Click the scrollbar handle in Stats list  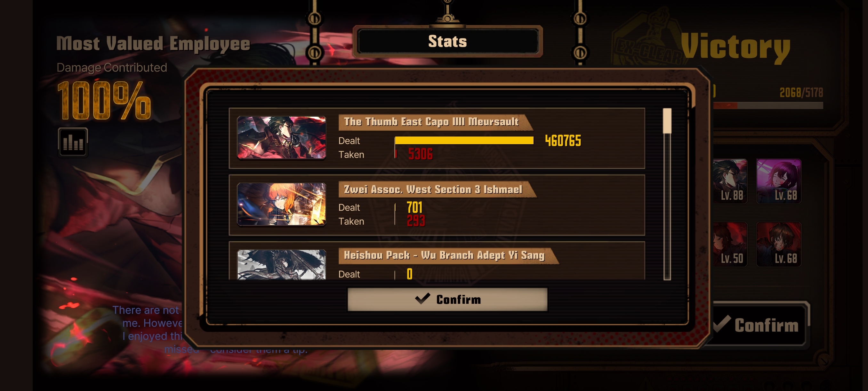point(667,121)
